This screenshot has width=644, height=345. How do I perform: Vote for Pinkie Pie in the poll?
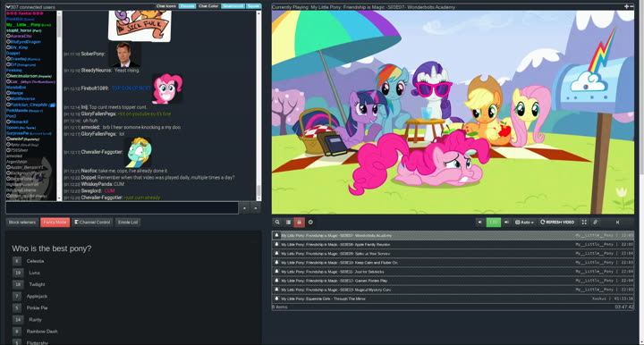click(x=17, y=307)
